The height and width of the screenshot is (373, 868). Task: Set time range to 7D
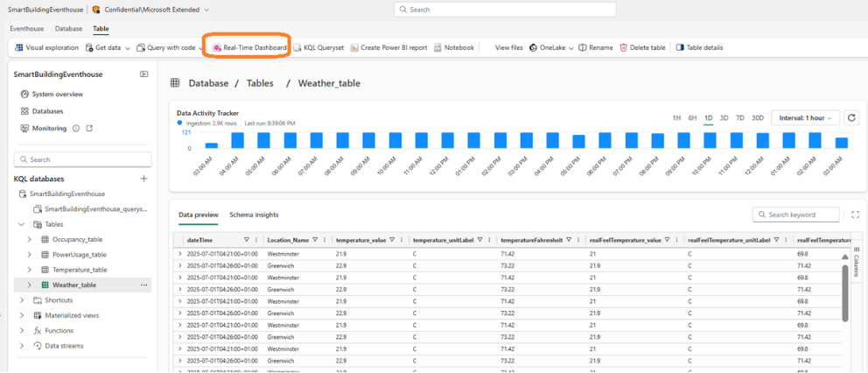point(740,118)
